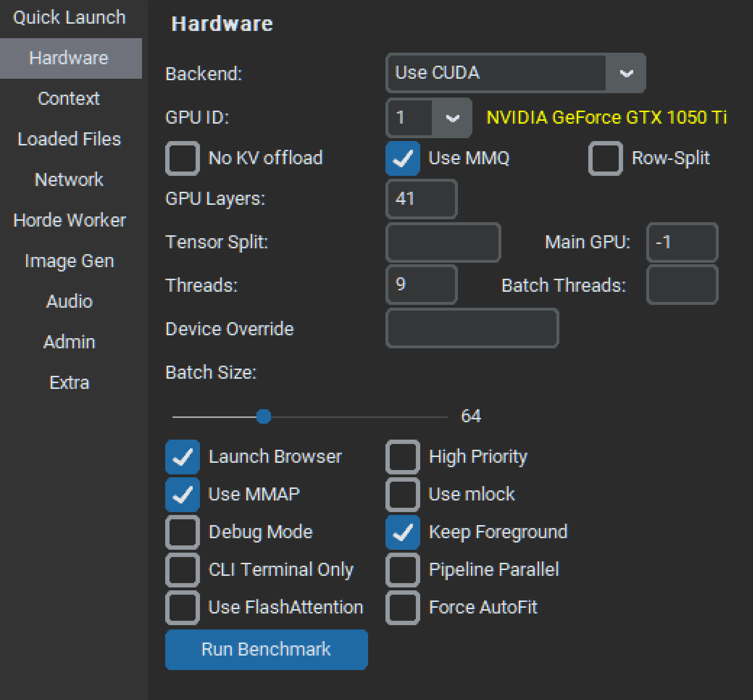The height and width of the screenshot is (700, 753).
Task: Click the Device Override input field
Action: (472, 329)
